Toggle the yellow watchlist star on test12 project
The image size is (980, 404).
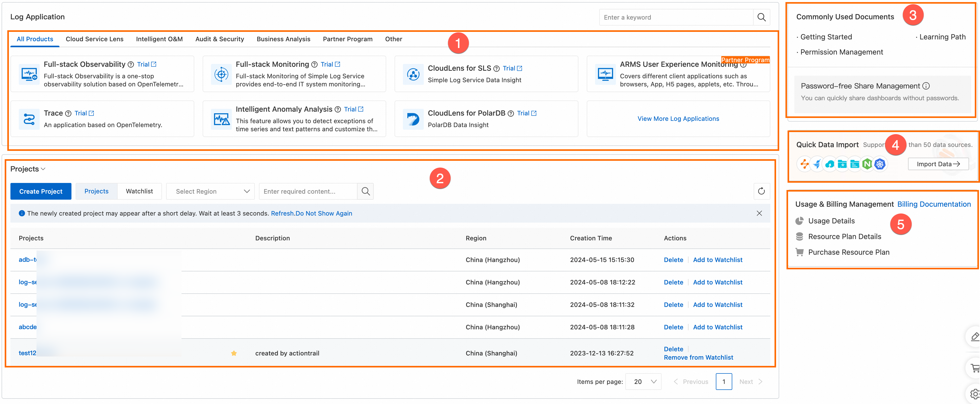coord(234,353)
